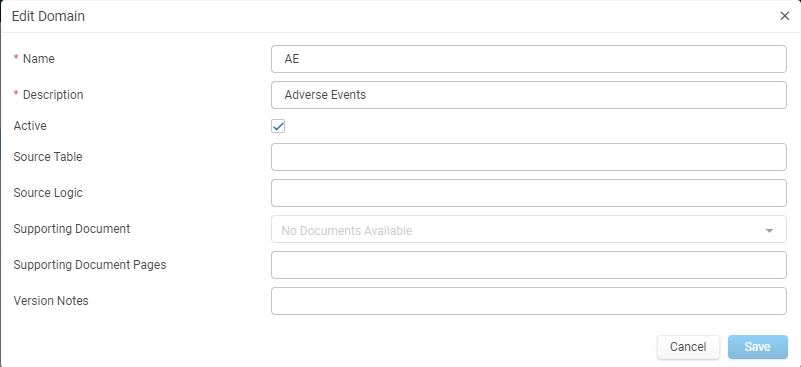Save the domain changes

coord(758,347)
